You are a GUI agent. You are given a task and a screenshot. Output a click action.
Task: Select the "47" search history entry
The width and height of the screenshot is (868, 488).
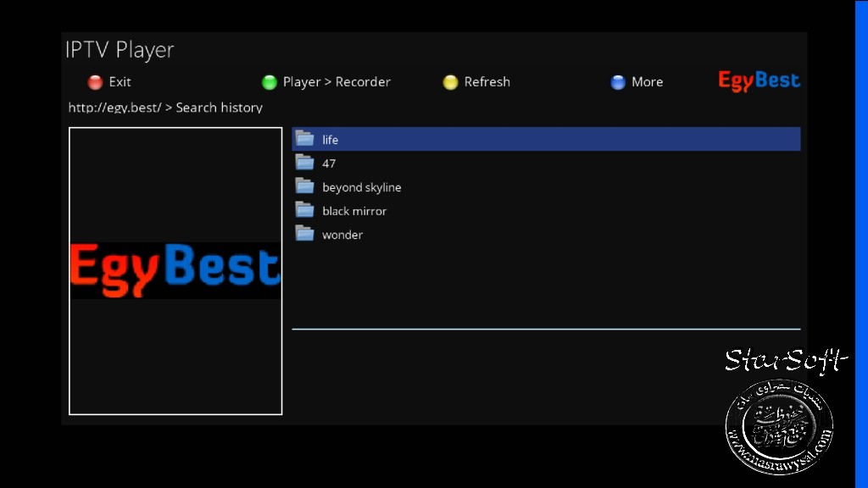[546, 164]
